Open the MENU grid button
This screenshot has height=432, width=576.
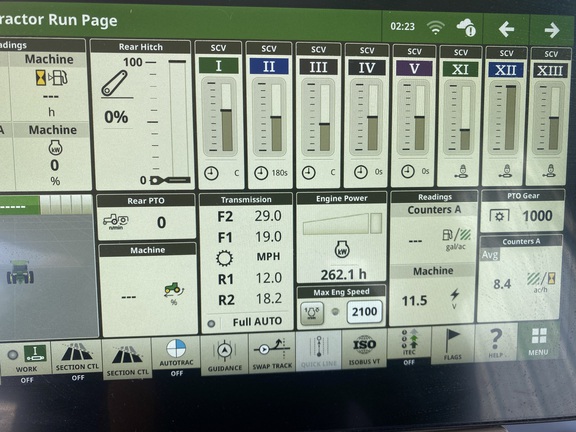(539, 342)
